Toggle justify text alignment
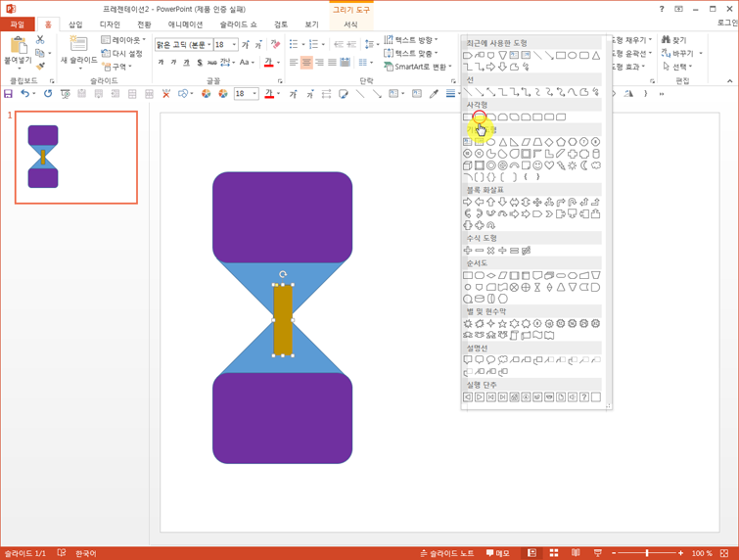Viewport: 739px width, 560px height. 332,63
